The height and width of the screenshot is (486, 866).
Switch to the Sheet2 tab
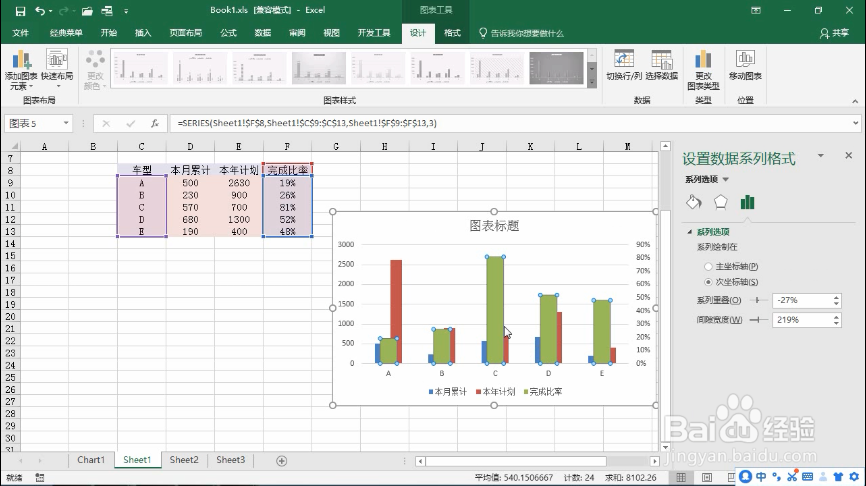[184, 459]
